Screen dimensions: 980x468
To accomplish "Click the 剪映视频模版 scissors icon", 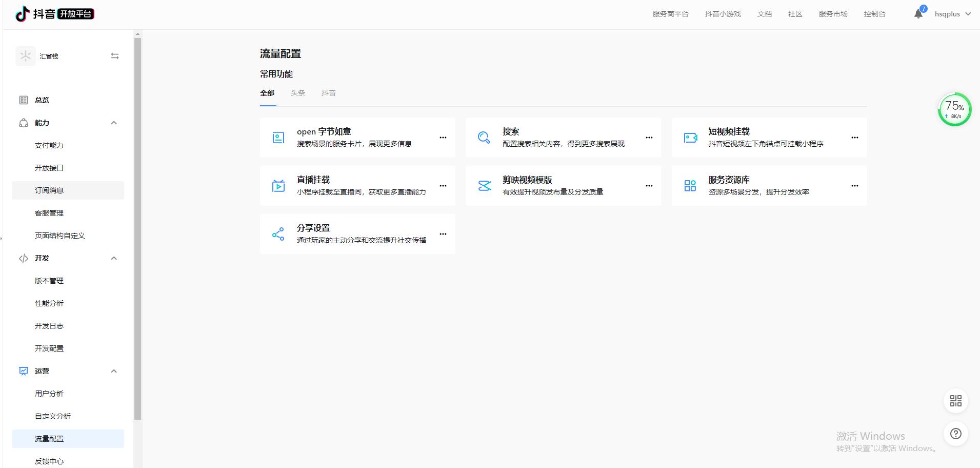I will pyautogui.click(x=484, y=186).
